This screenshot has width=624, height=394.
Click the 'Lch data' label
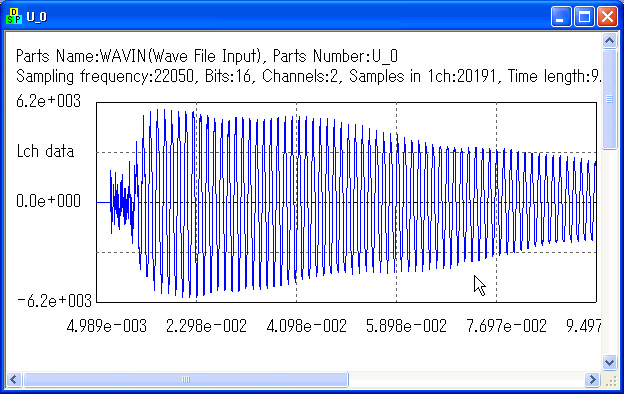tap(45, 151)
